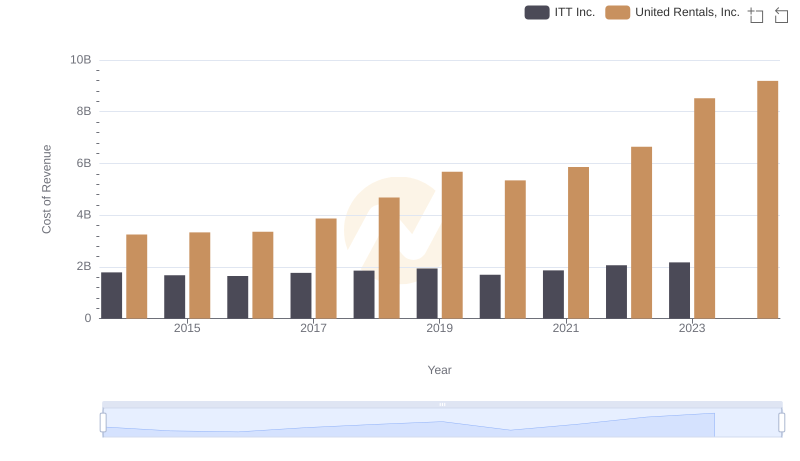Click the ITT Inc. 2019 bar
Image resolution: width=800 pixels, height=461 pixels.
[x=427, y=293]
